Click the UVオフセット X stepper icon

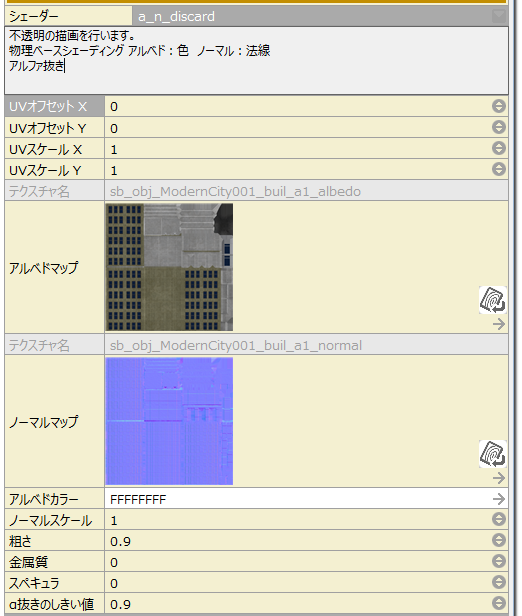tap(499, 106)
